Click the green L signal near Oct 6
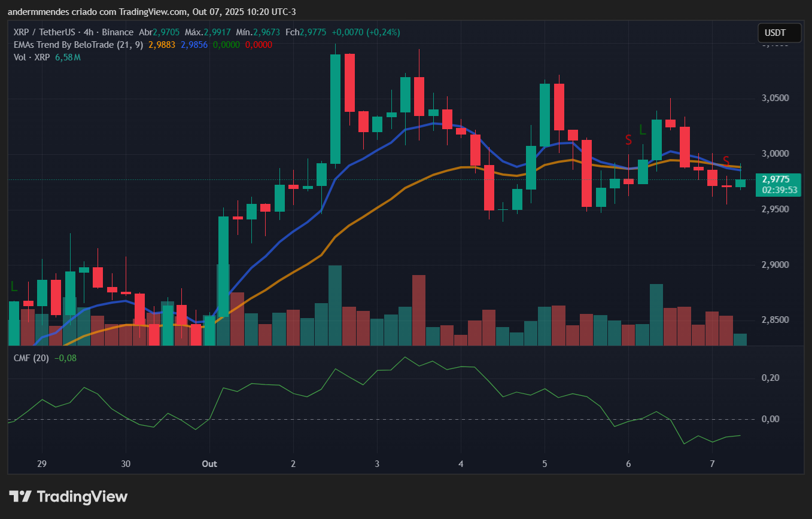The image size is (812, 519). click(642, 129)
